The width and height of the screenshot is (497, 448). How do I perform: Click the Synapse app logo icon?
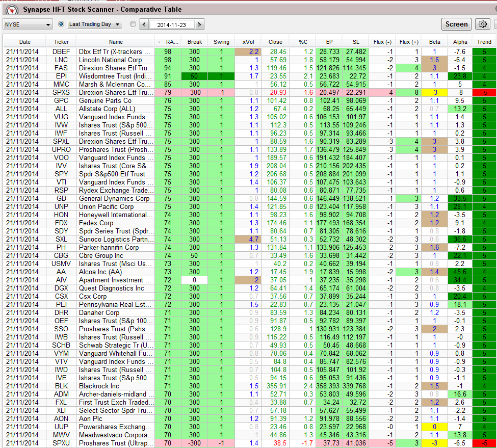[12, 10]
